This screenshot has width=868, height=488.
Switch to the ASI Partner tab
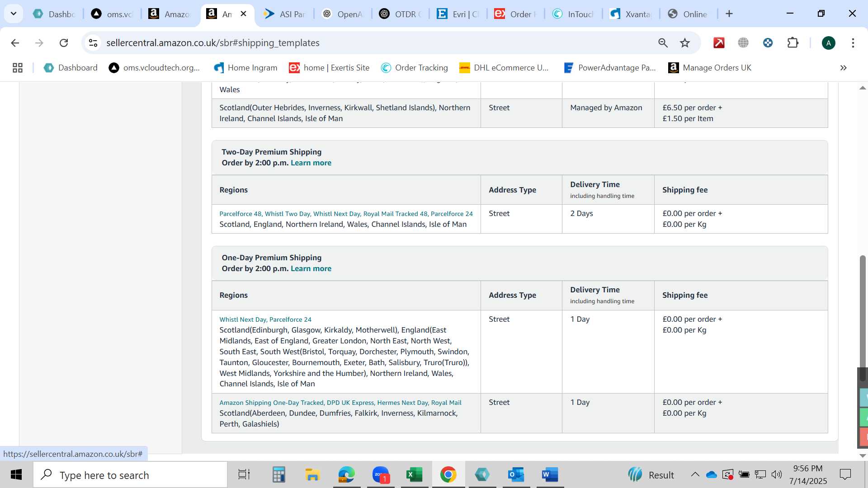285,14
